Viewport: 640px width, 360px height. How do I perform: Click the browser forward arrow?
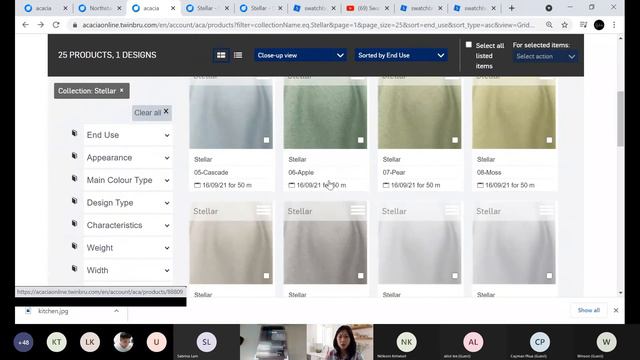tap(40, 25)
